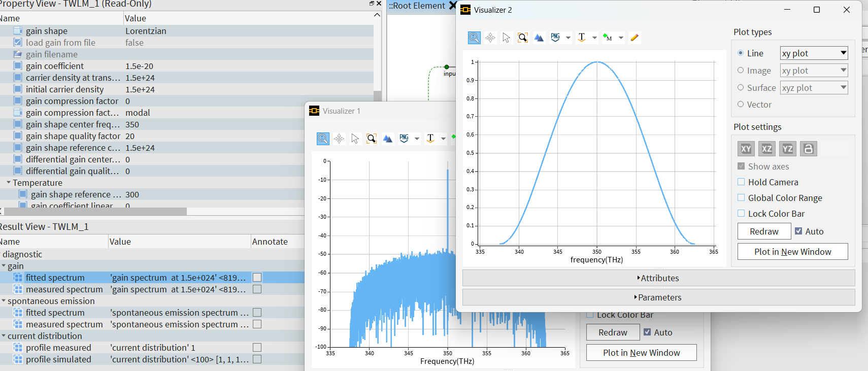
Task: Export PNG image from Visualizer 1 toolbar
Action: 404,139
